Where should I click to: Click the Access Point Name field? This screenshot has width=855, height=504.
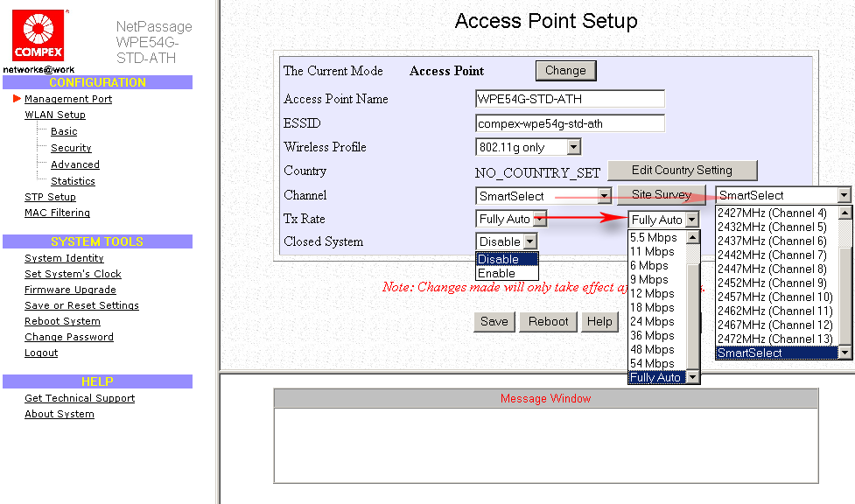pos(570,99)
